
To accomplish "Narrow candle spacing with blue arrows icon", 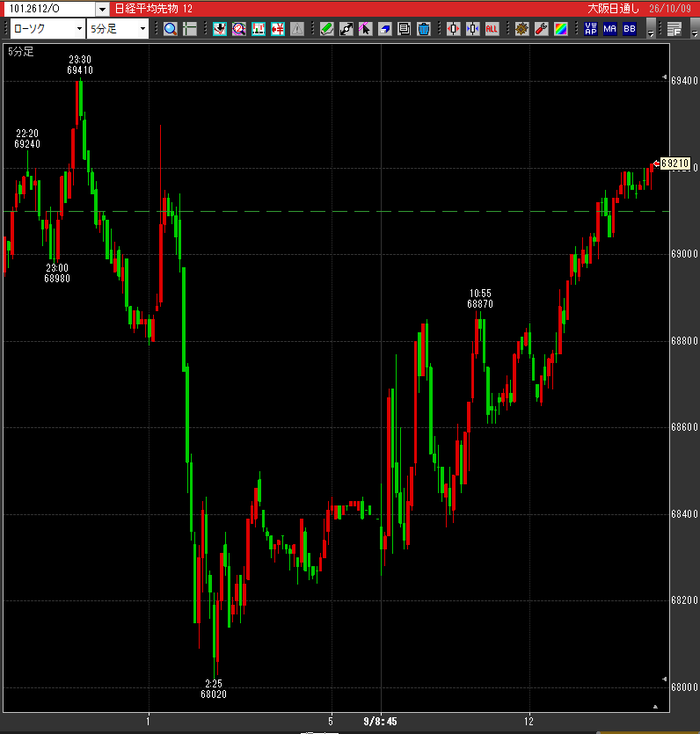I will point(472,29).
